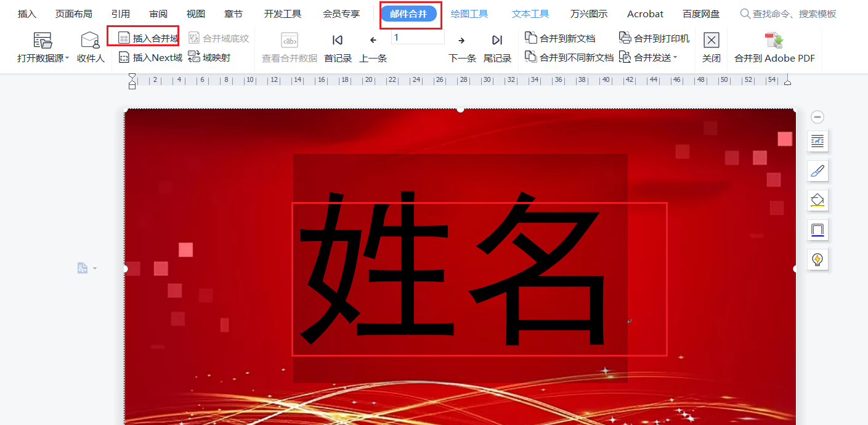This screenshot has height=425, width=868.
Task: Collapse floating toolbar with minus button
Action: [x=817, y=117]
